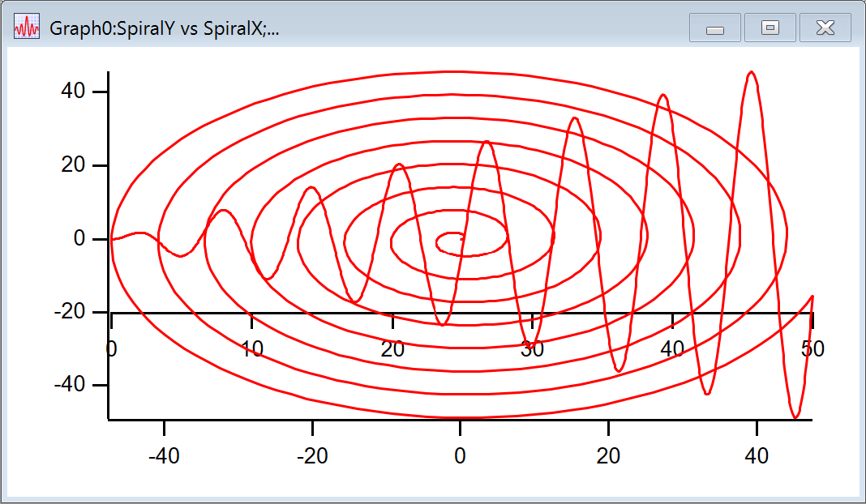This screenshot has height=504, width=866.
Task: Select the 50 label on the inner horizontal axis
Action: [812, 349]
